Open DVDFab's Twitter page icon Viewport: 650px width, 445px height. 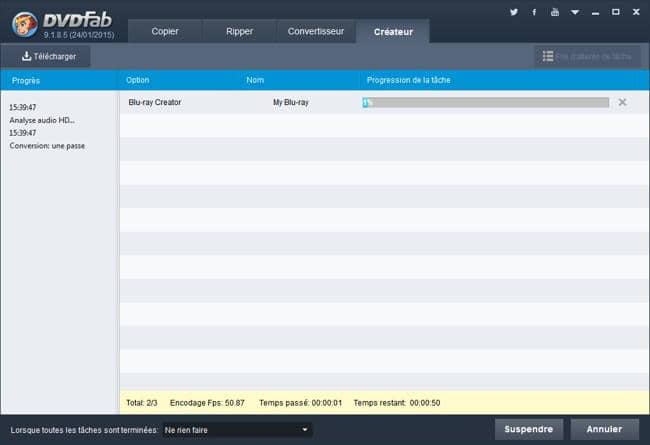click(x=514, y=12)
